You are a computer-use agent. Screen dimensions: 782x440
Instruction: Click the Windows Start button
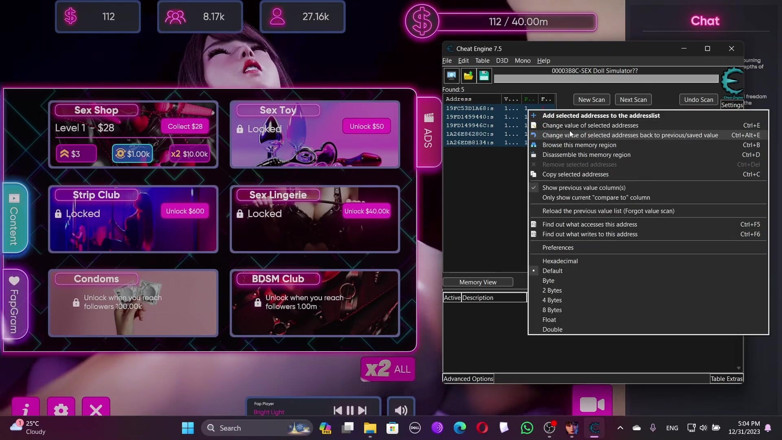[188, 428]
